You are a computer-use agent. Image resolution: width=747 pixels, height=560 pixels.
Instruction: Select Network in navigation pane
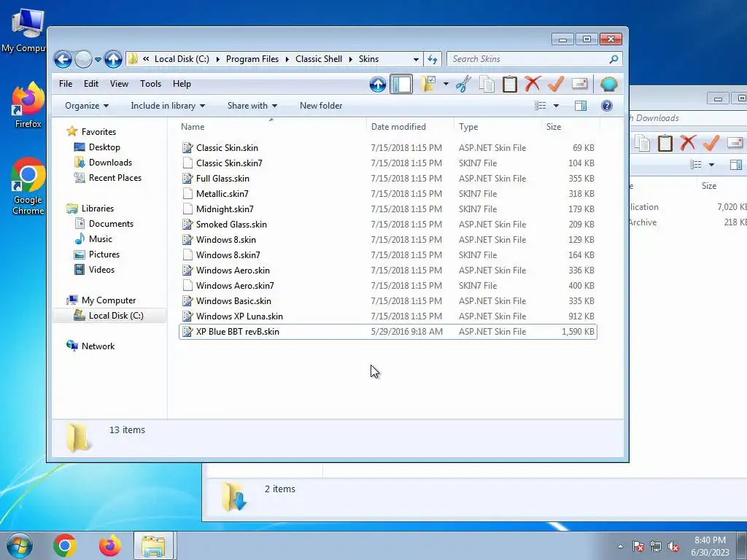pyautogui.click(x=98, y=346)
